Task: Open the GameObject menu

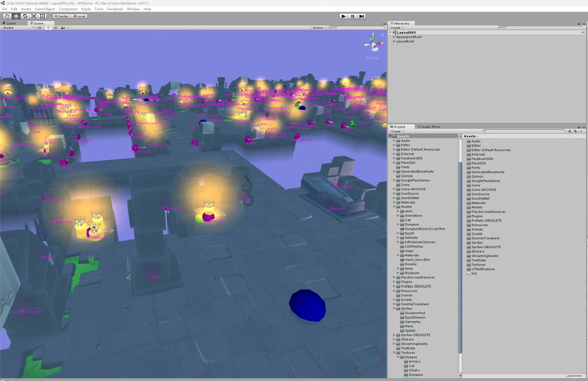Action: click(x=45, y=9)
